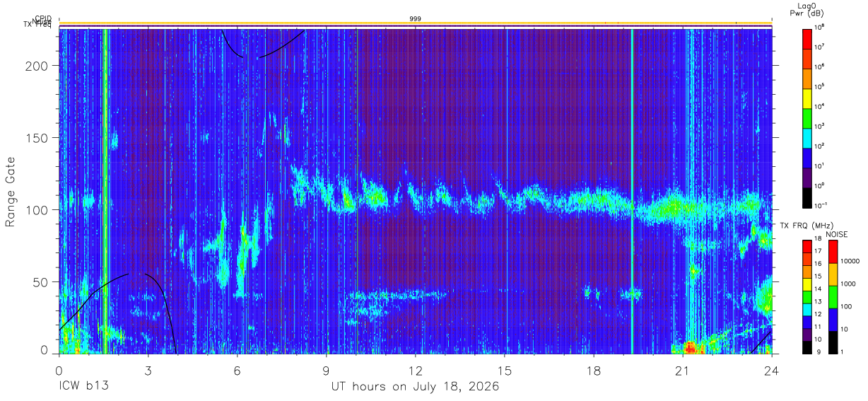Click the 15 tick label on UT hours axis
Image resolution: width=868 pixels, height=401 pixels.
[504, 369]
